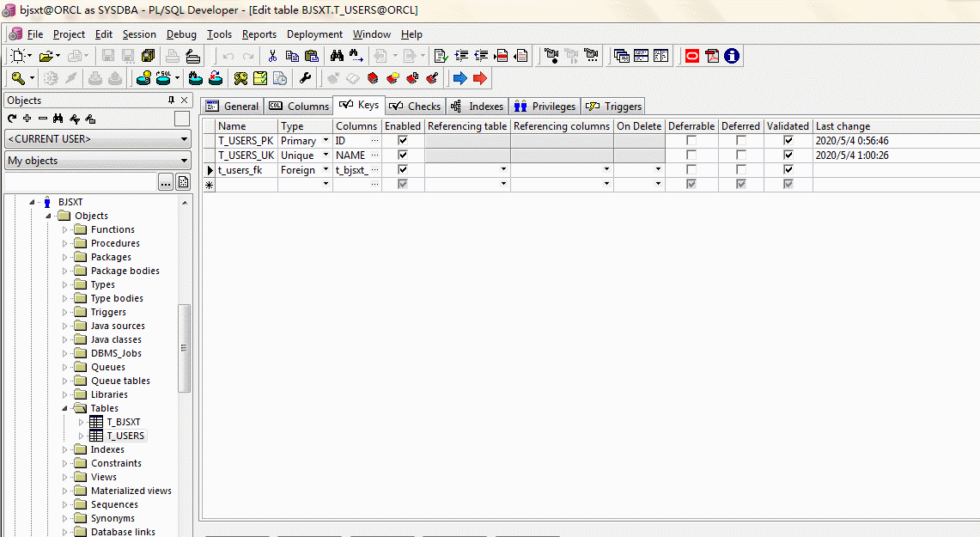Click the Columns ellipsis button for t_users_fk
Viewport: 980px width, 537px height.
coord(374,169)
